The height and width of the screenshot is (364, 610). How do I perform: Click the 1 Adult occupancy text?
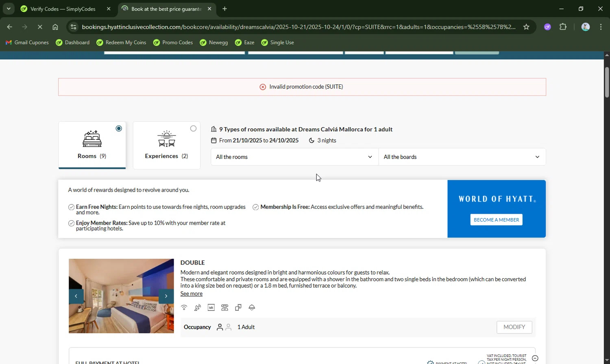coord(246,327)
